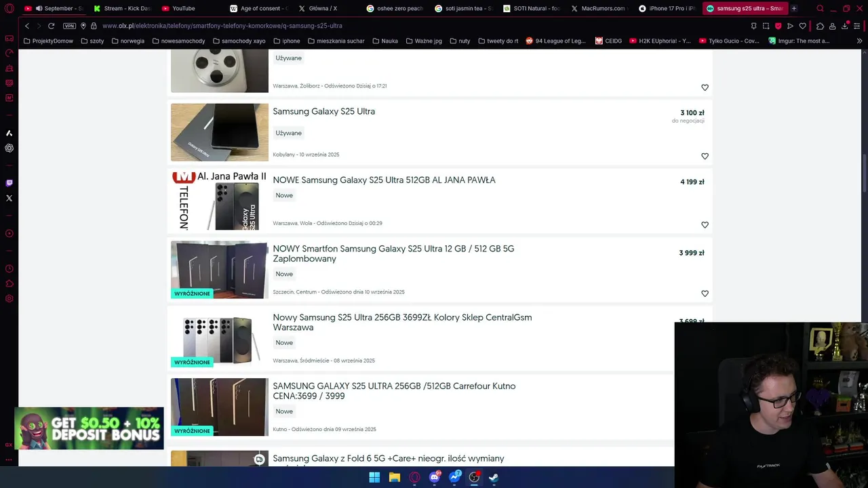868x488 pixels.
Task: Open CEIDG bookmark
Action: (x=608, y=41)
